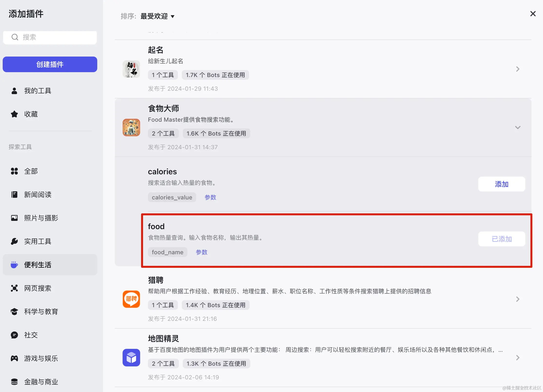Click the 地图精灵 blue cube icon
Screen dimensions: 543x392
click(x=131, y=357)
